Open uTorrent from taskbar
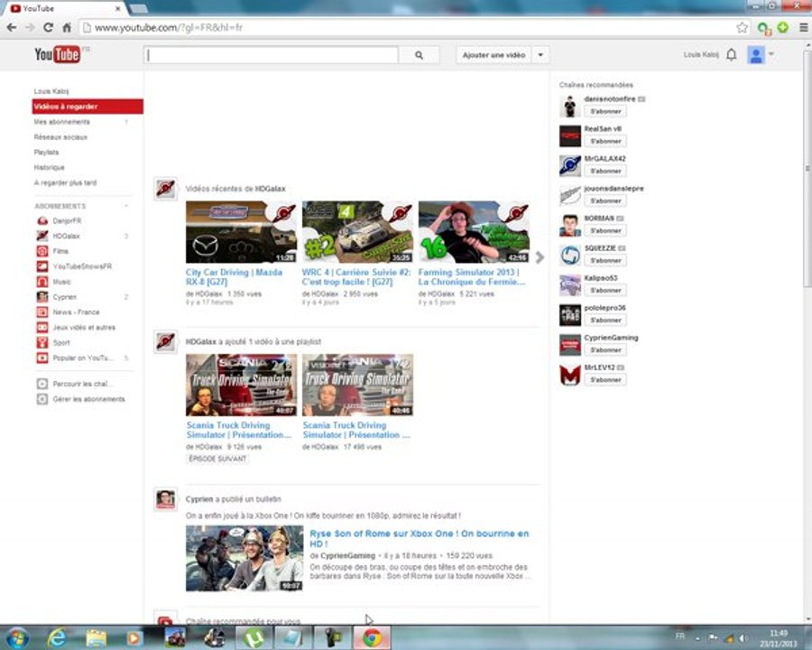Image resolution: width=812 pixels, height=650 pixels. 254,638
